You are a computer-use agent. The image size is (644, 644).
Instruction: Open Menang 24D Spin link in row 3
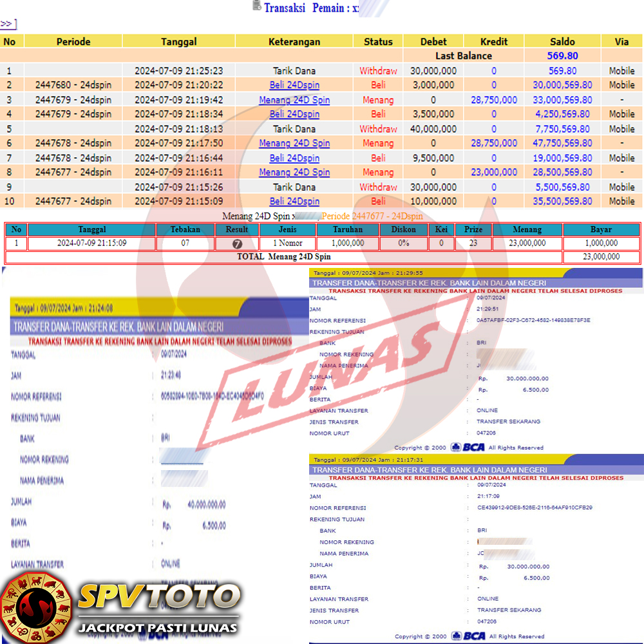tap(294, 100)
